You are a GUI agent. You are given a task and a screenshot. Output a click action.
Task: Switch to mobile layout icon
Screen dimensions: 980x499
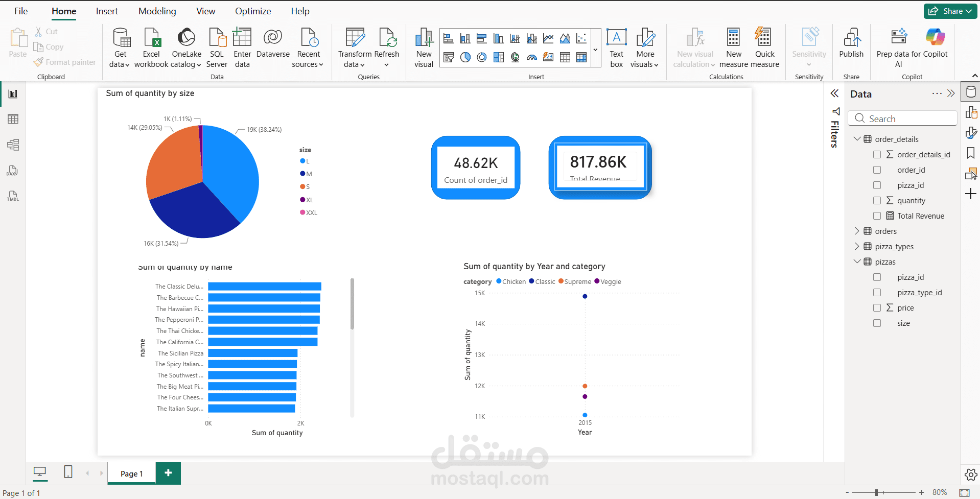tap(68, 472)
